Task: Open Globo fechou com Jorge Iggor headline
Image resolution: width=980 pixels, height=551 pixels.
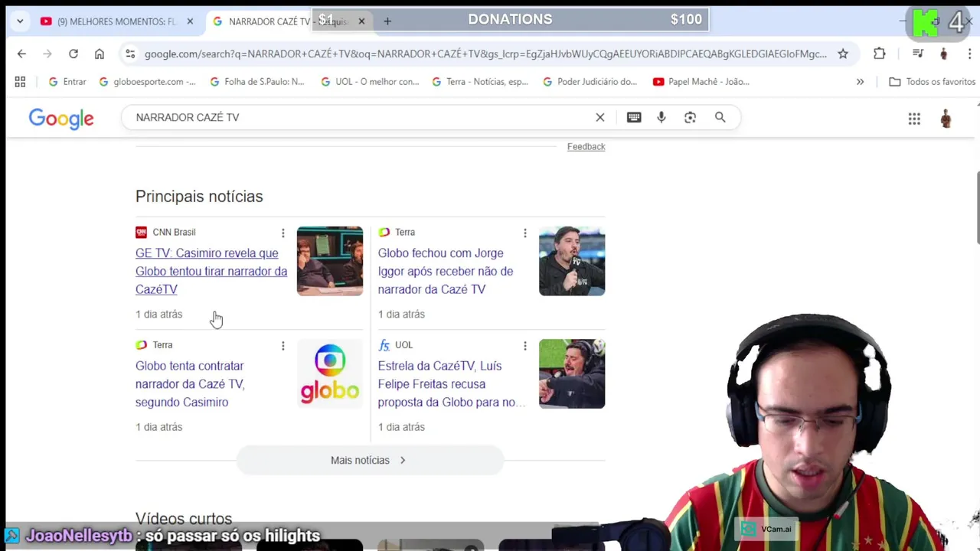Action: tap(446, 271)
